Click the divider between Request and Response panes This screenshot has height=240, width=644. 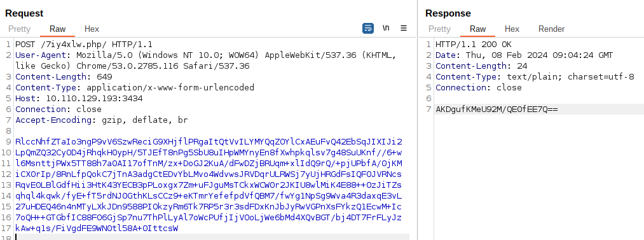pyautogui.click(x=418, y=120)
